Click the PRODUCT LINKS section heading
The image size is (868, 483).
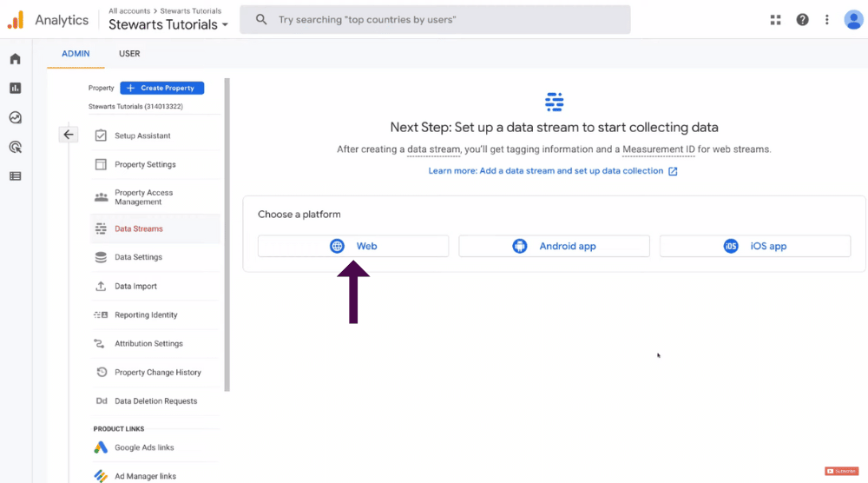118,429
